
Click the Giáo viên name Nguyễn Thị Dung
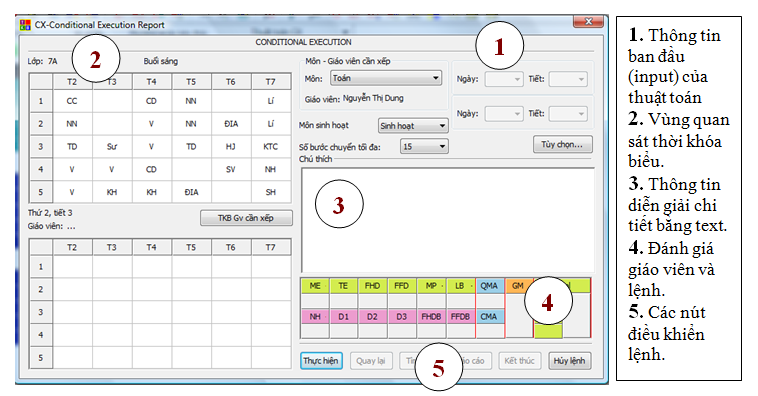pyautogui.click(x=373, y=98)
